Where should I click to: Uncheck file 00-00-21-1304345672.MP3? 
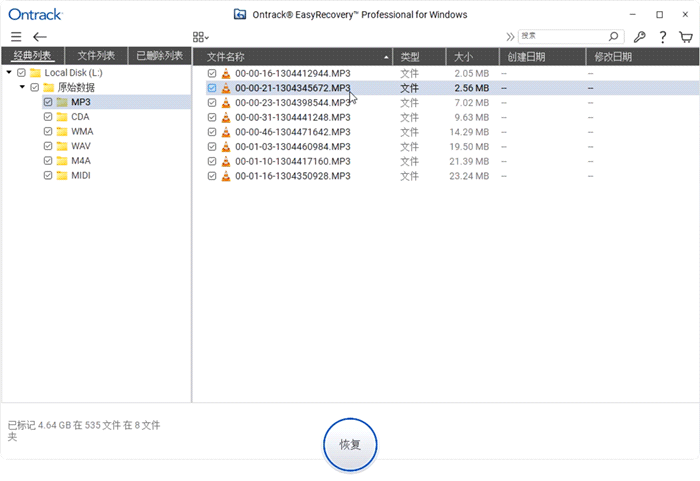(212, 88)
